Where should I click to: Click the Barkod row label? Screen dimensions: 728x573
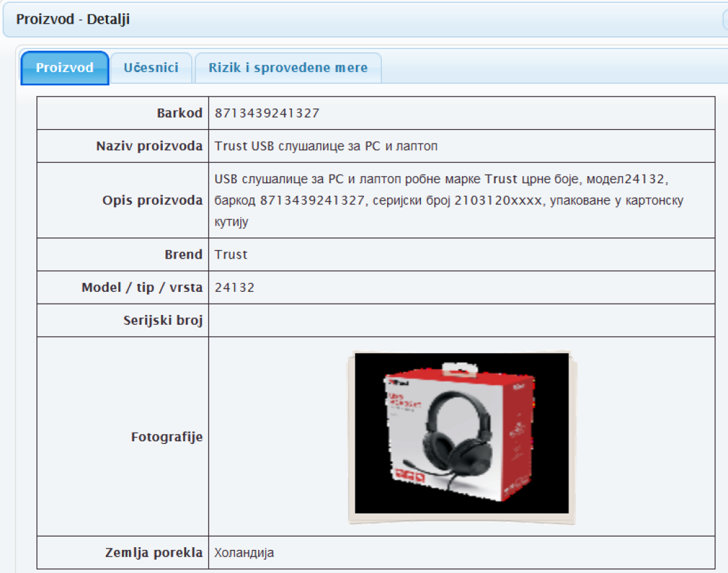pyautogui.click(x=179, y=113)
